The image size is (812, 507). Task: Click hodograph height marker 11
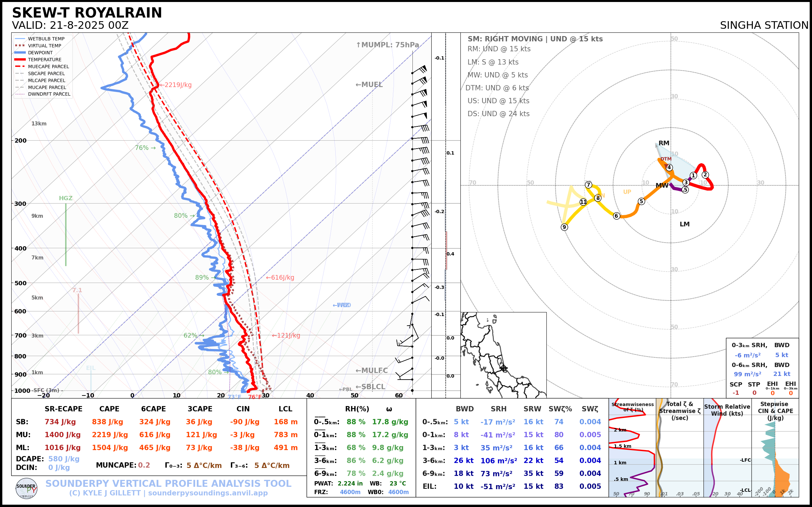[x=583, y=202]
